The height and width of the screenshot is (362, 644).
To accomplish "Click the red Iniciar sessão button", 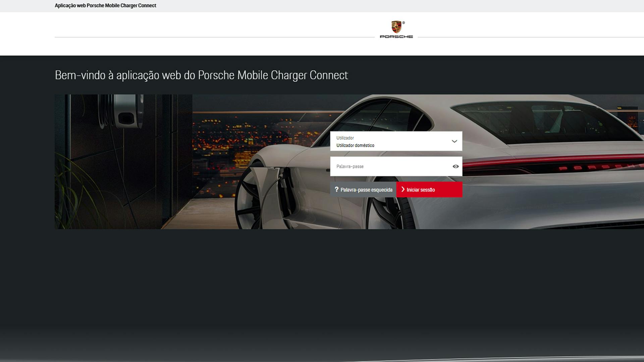I will 429,189.
